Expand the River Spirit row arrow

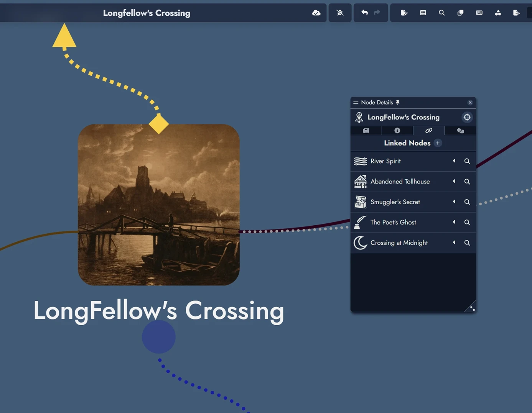point(454,161)
